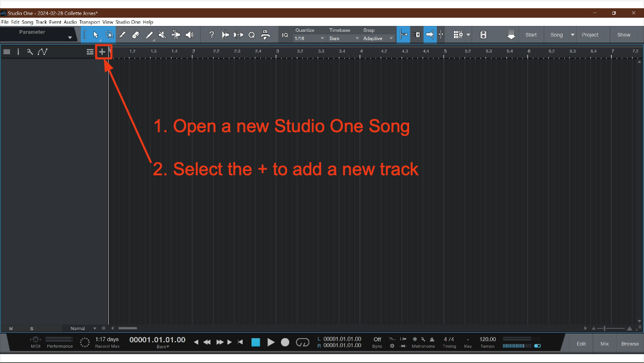The height and width of the screenshot is (363, 644).
Task: Toggle the Autoscroll arrow button
Action: pos(430,35)
